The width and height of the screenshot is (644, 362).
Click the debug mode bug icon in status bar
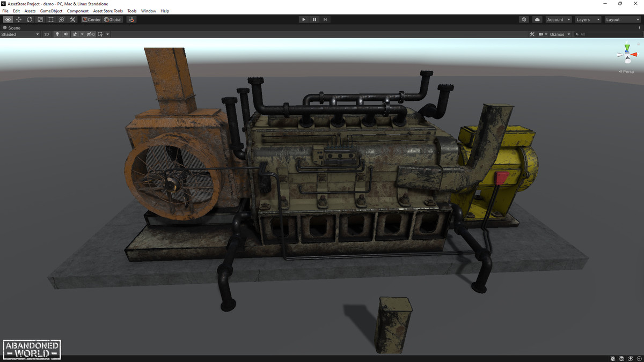pyautogui.click(x=613, y=358)
